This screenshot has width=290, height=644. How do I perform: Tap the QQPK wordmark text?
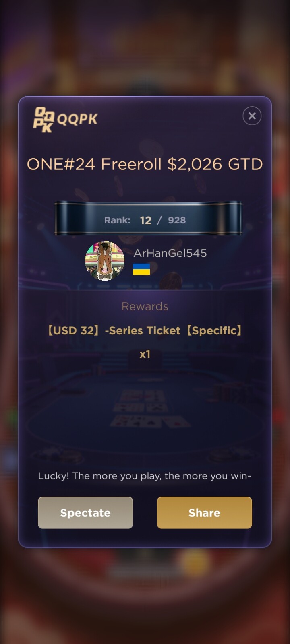77,119
